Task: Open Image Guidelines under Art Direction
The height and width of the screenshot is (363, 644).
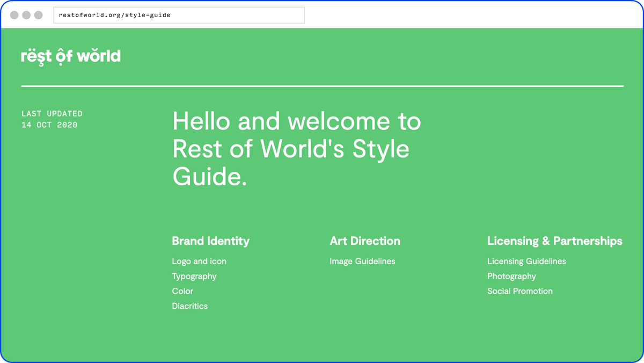Action: [362, 262]
